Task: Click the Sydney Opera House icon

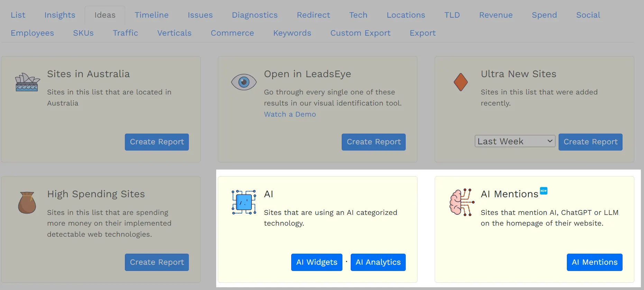Action: (27, 82)
